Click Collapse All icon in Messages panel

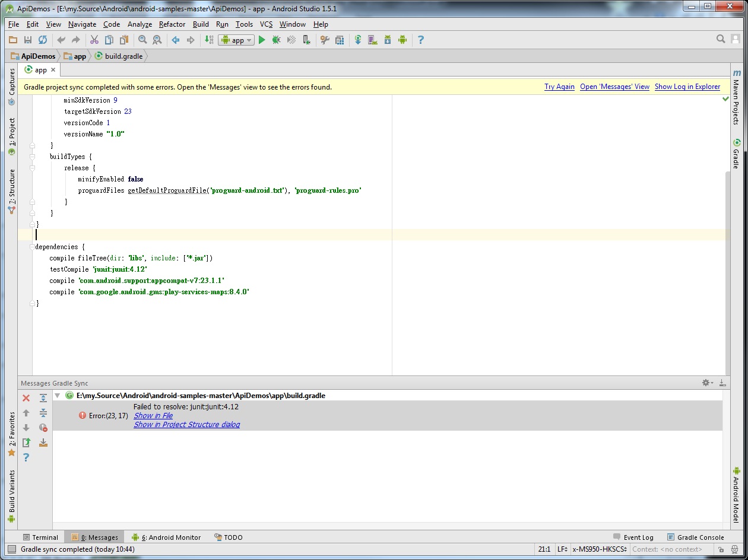pyautogui.click(x=43, y=413)
